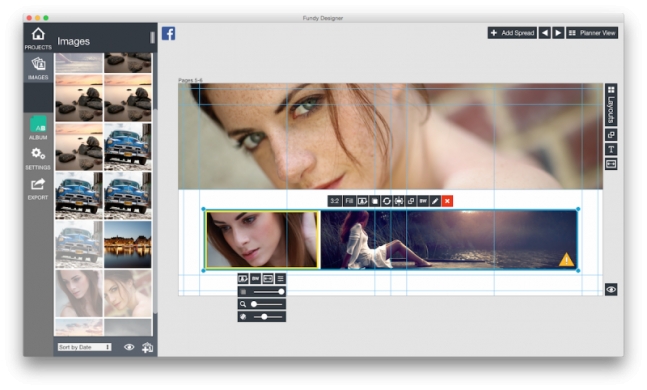647x390 pixels.
Task: Select the woman portrait in the spread strip
Action: [262, 239]
